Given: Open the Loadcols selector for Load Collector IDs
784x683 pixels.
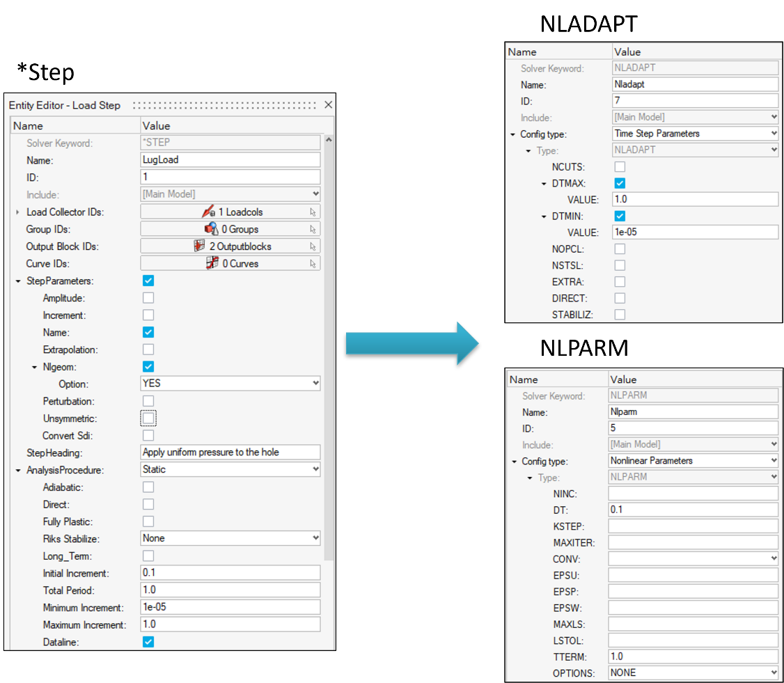Looking at the screenshot, I should click(x=230, y=212).
